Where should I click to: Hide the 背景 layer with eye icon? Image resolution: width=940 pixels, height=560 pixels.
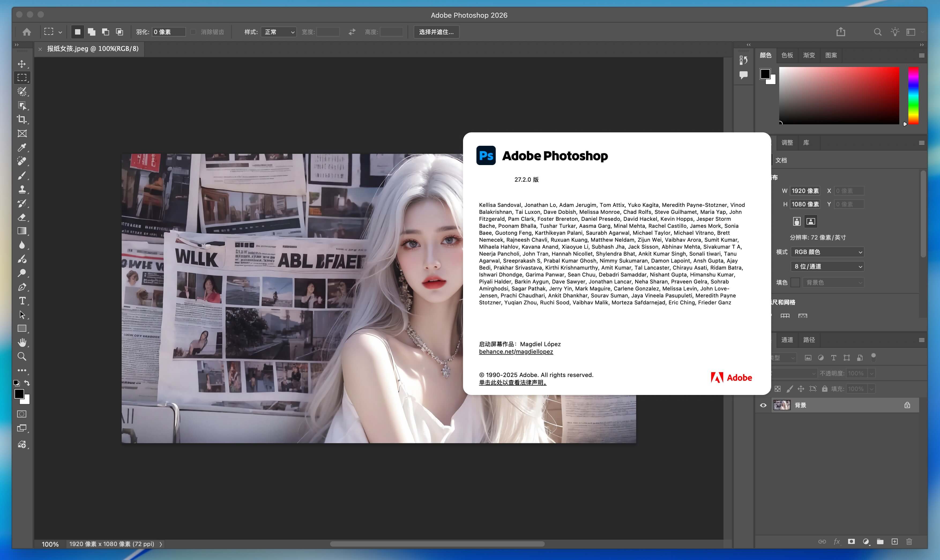tap(763, 405)
